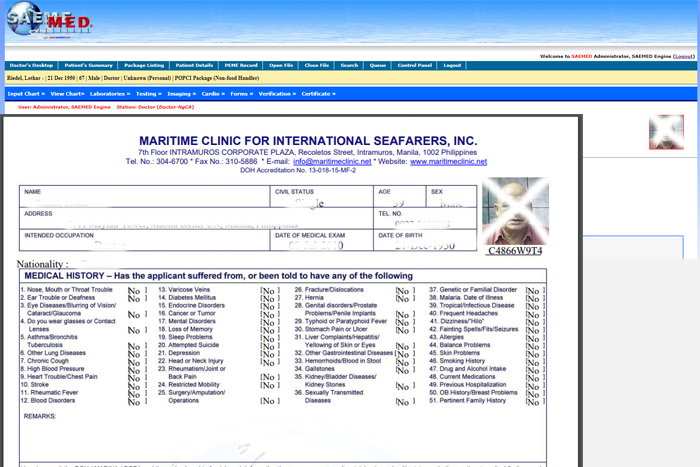Click the INTENDED OCCUPATION field
700x467 pixels.
click(x=145, y=240)
